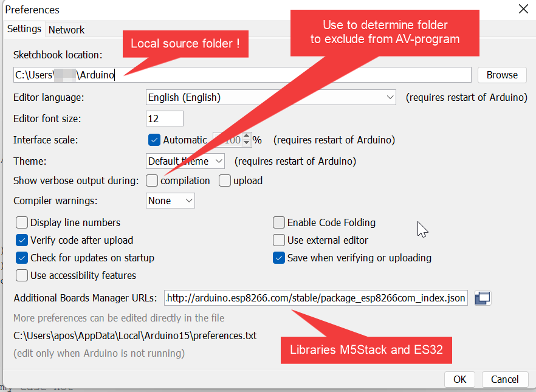Screen dimensions: 536x392
Task: Close the Preferences dialog with the X
Action: 523,9
